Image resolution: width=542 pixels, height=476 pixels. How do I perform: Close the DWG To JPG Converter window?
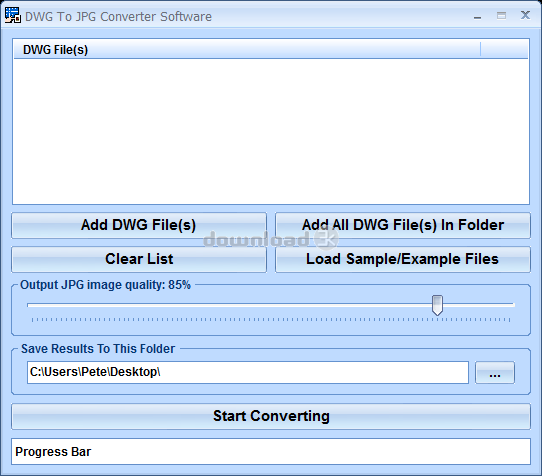525,15
